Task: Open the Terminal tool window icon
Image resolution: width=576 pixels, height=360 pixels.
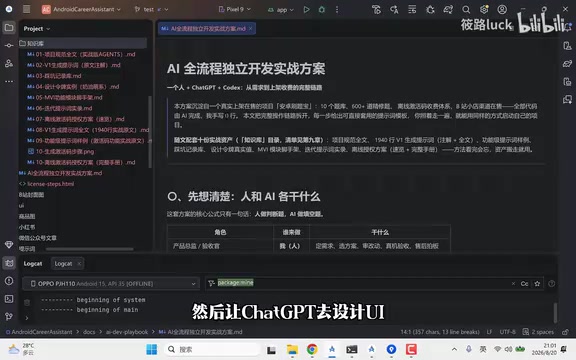Action: (x=9, y=299)
